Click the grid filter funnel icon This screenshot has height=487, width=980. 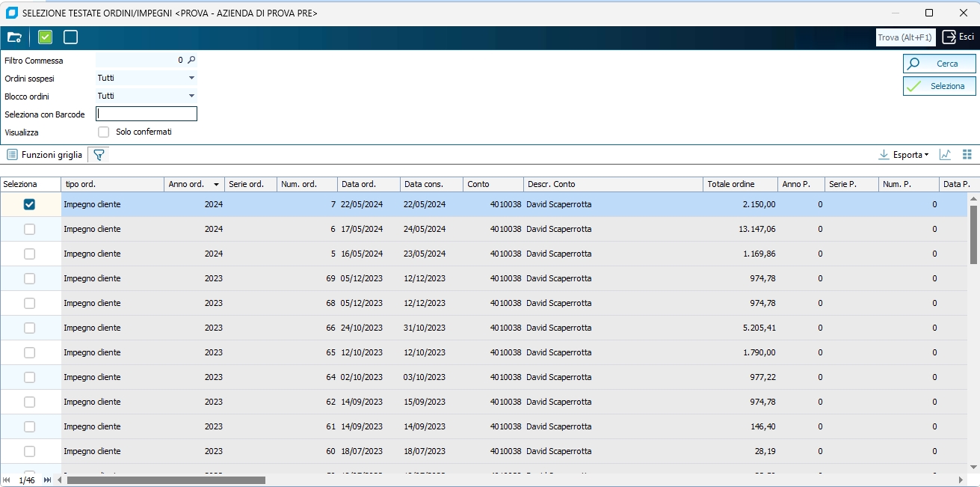98,155
